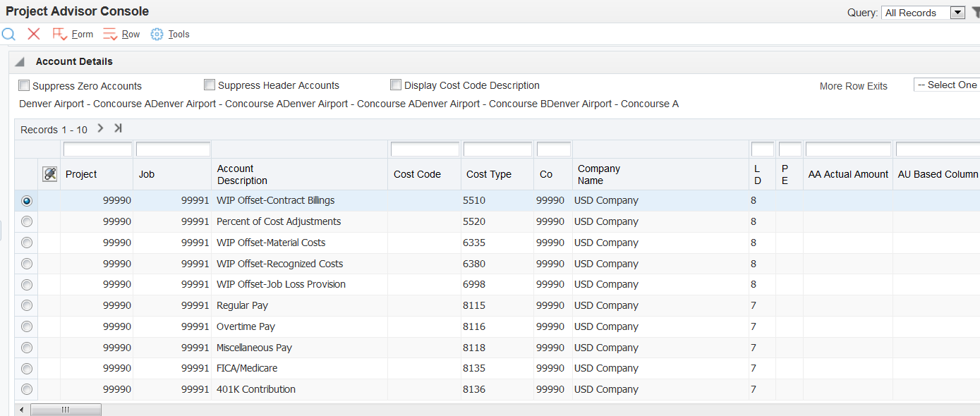Screen dimensions: 980x416
Task: Click the Job filter input field
Action: tap(173, 149)
